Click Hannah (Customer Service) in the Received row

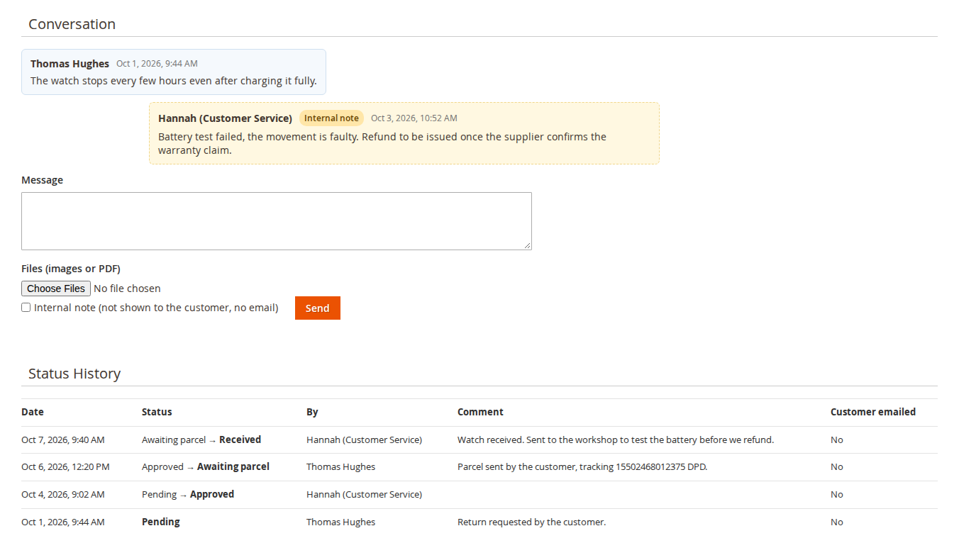(x=364, y=439)
